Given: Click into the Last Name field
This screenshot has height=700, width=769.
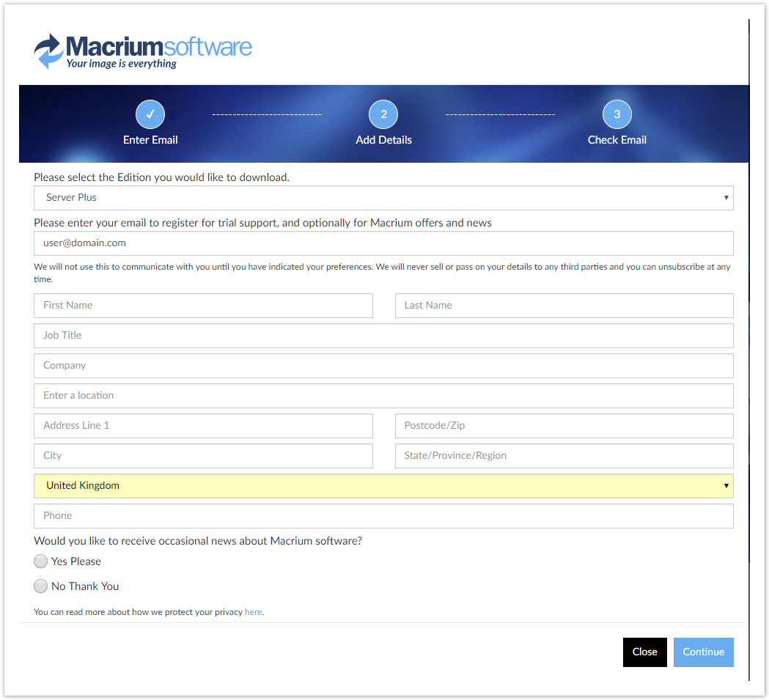Looking at the screenshot, I should [x=564, y=306].
